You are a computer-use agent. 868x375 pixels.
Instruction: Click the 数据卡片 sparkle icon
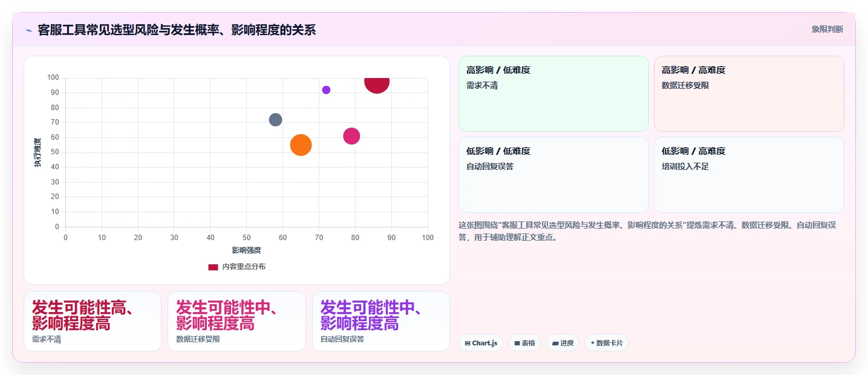593,343
